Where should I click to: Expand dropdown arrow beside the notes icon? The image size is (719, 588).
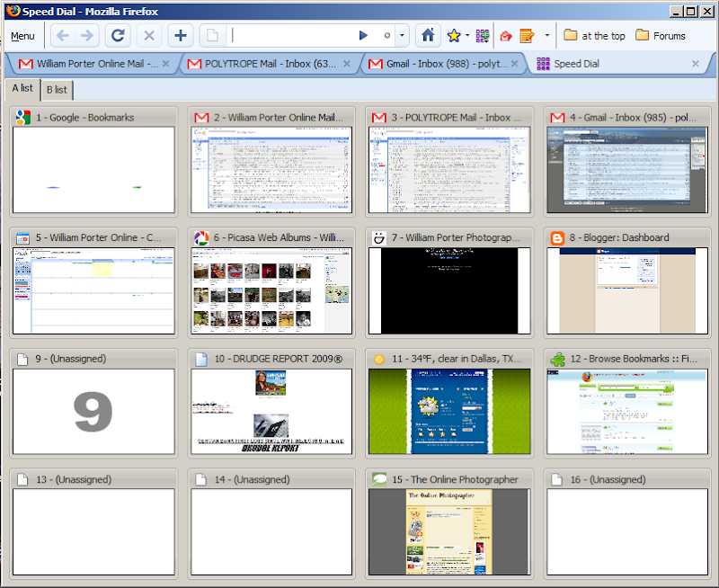(547, 36)
